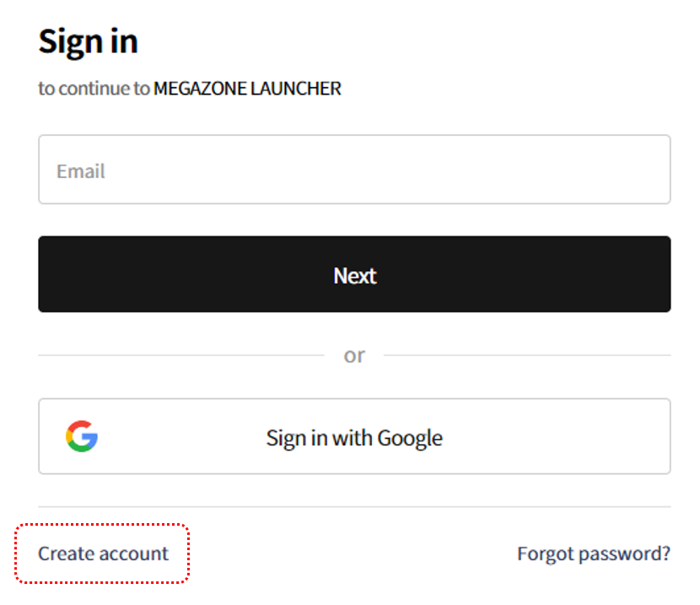This screenshot has width=700, height=605.
Task: Click inside the Email input field
Action: click(x=354, y=170)
